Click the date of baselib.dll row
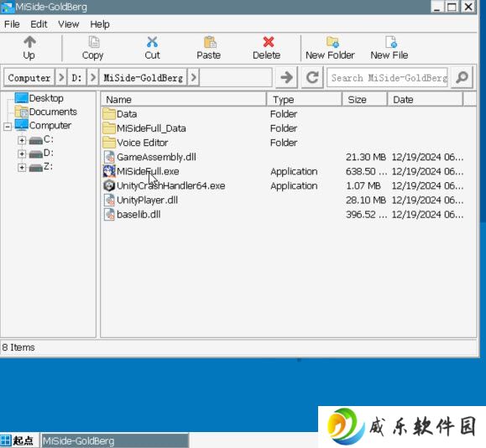 428,215
